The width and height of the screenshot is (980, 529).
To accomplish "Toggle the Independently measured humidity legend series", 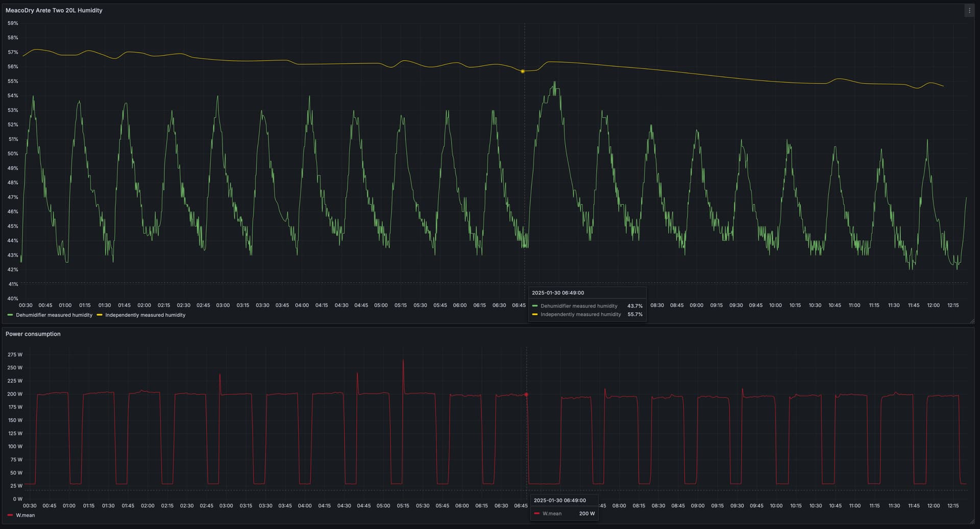I will pyautogui.click(x=145, y=315).
